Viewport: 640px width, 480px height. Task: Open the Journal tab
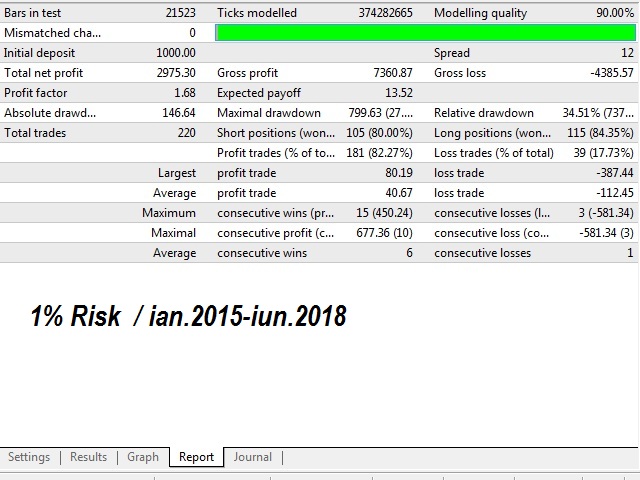click(x=252, y=457)
